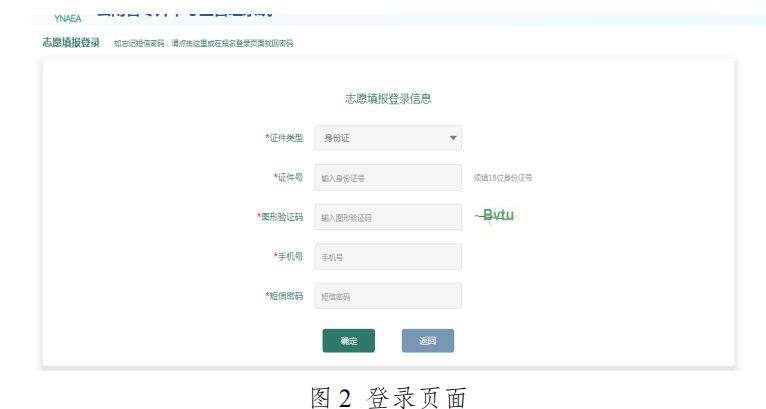Click the 须填18位身份证号 hint text
The height and width of the screenshot is (409, 766).
pyautogui.click(x=503, y=178)
